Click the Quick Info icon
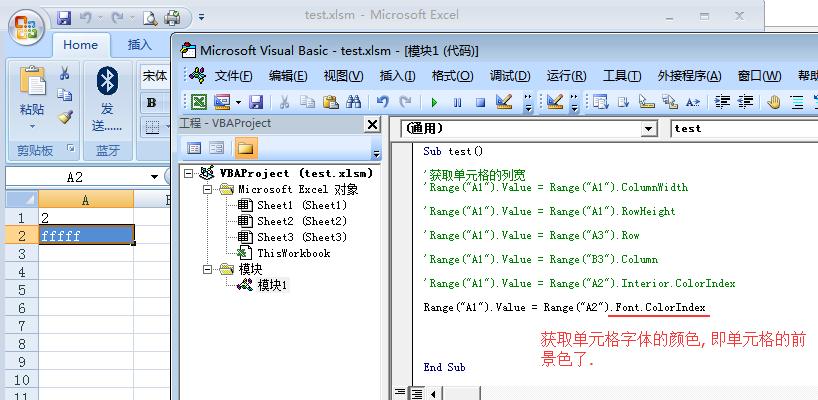Screen dimensions: 818x400 (x=646, y=102)
